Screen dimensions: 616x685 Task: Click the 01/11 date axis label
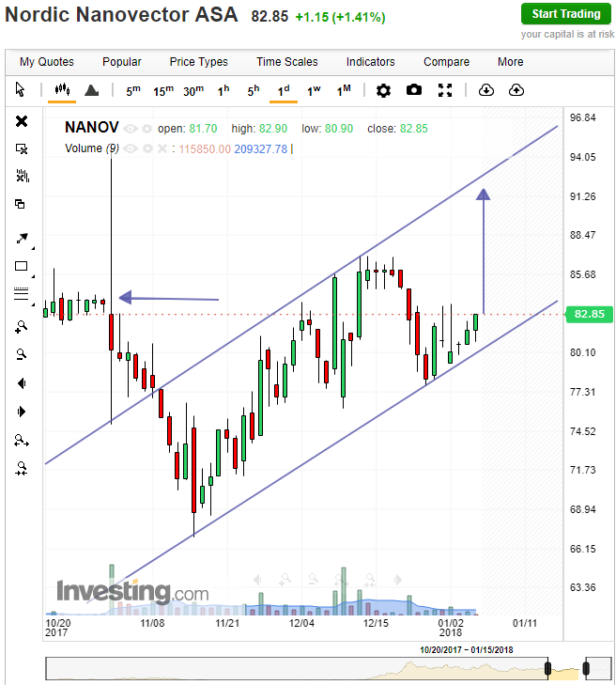click(524, 623)
